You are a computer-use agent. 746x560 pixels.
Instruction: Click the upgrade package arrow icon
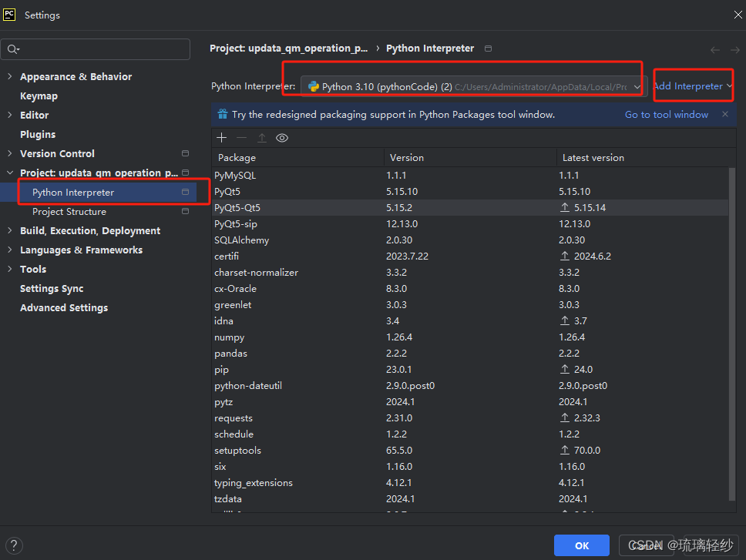pyautogui.click(x=262, y=138)
